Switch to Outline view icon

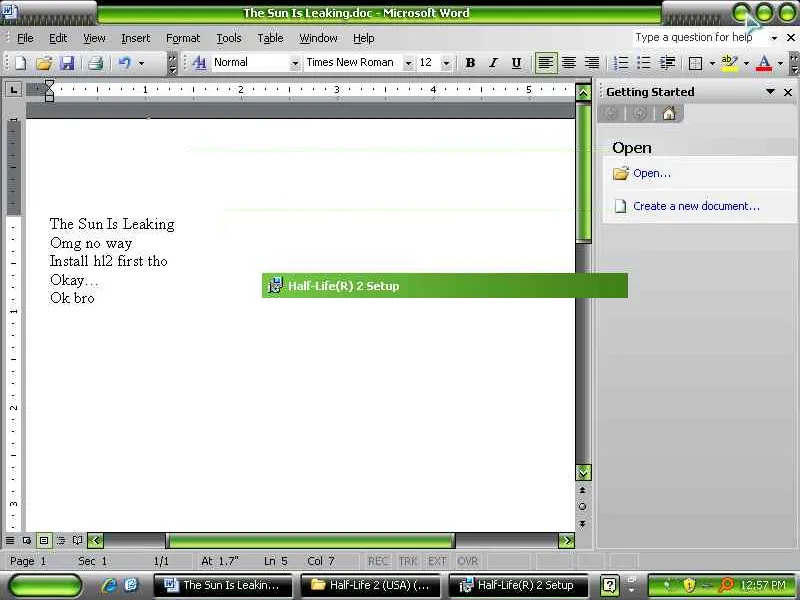(x=61, y=540)
